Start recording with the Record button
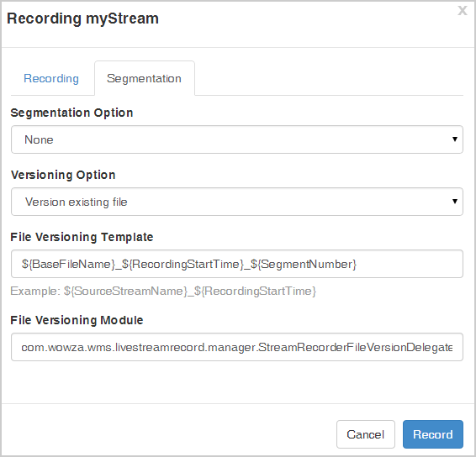 point(433,434)
